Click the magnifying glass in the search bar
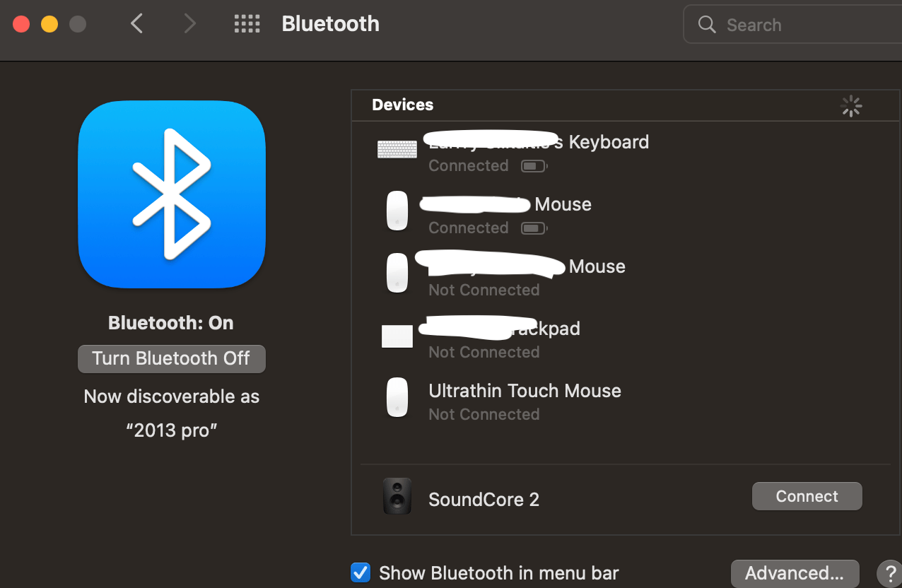The height and width of the screenshot is (588, 902). coord(706,24)
